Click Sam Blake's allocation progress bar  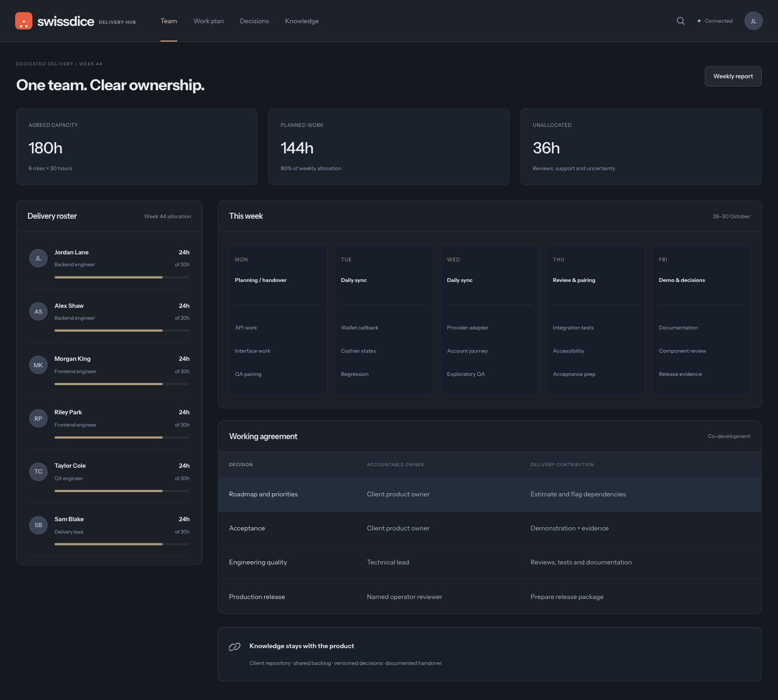[x=122, y=544]
